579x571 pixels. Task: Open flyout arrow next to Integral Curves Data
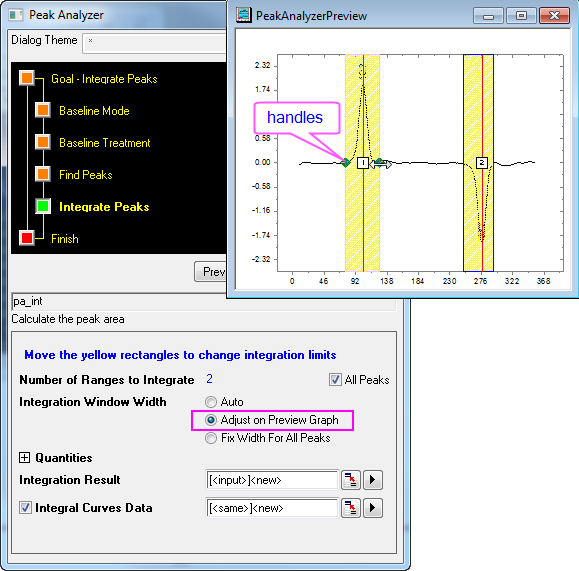[x=373, y=508]
